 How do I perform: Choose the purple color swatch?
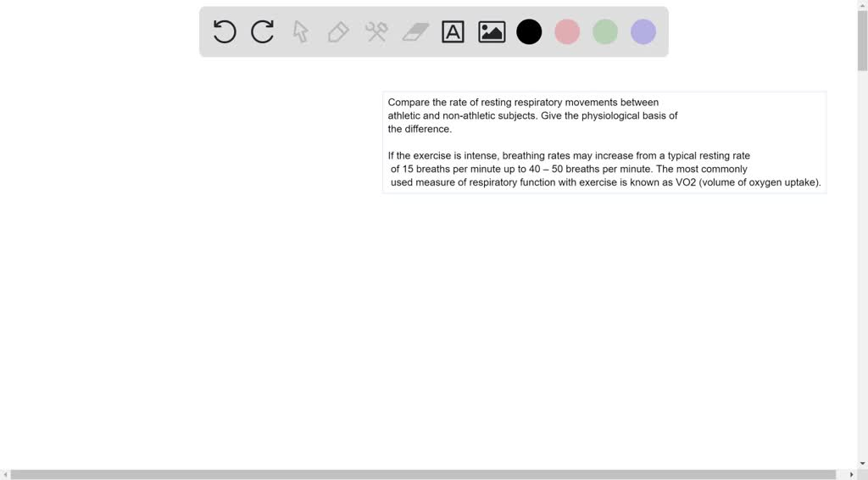(643, 32)
